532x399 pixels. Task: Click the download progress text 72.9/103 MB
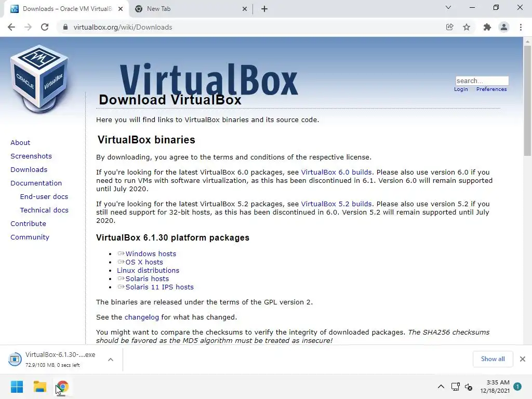52,365
